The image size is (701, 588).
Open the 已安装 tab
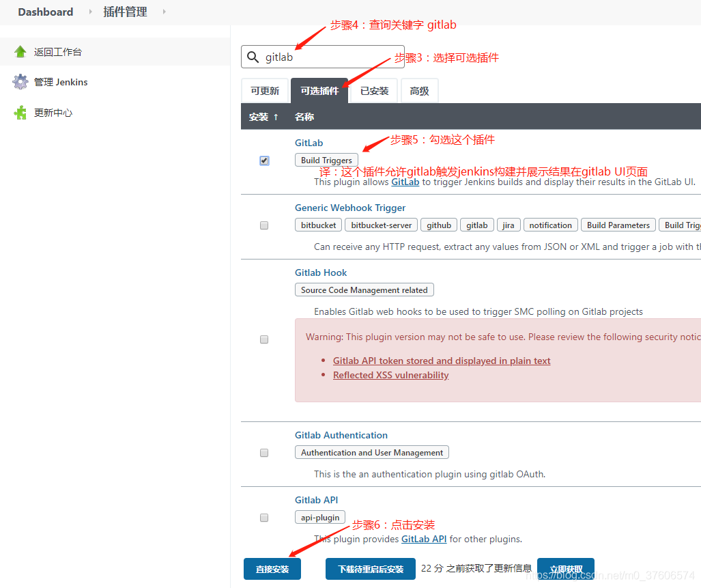point(374,91)
